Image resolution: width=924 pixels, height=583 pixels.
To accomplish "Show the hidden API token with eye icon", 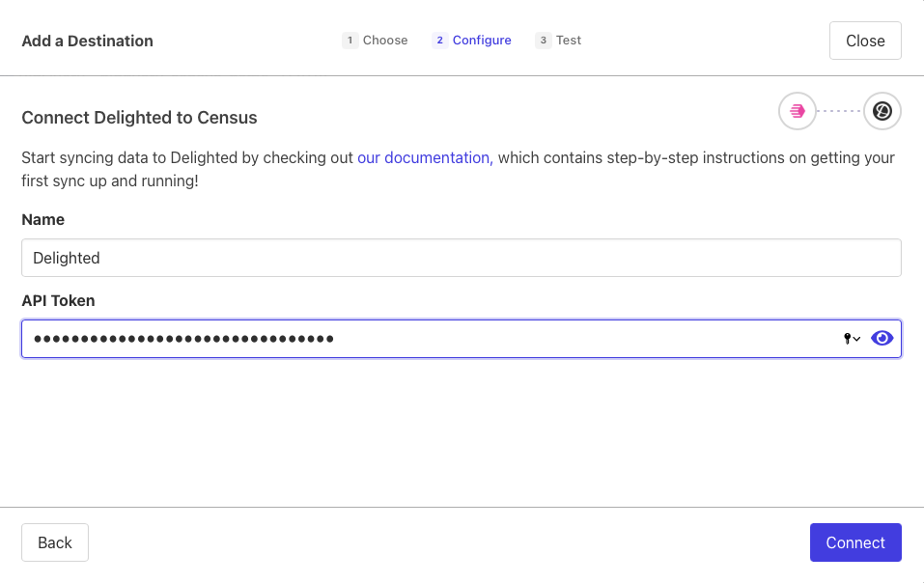I will [882, 338].
